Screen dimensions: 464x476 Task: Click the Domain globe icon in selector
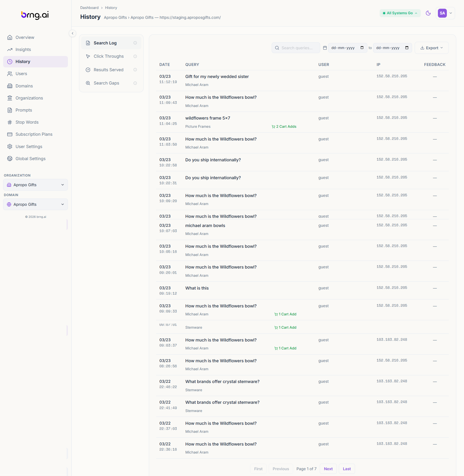point(9,204)
